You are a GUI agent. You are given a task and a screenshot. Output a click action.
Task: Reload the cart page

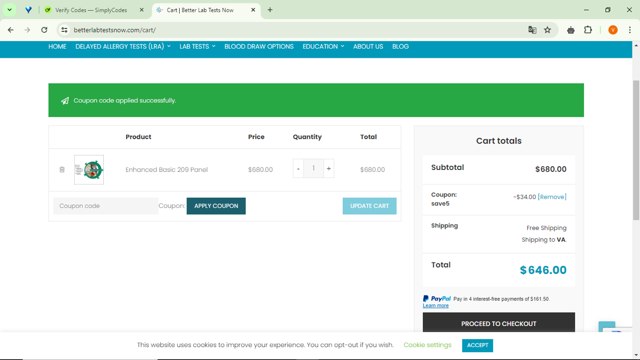(44, 30)
